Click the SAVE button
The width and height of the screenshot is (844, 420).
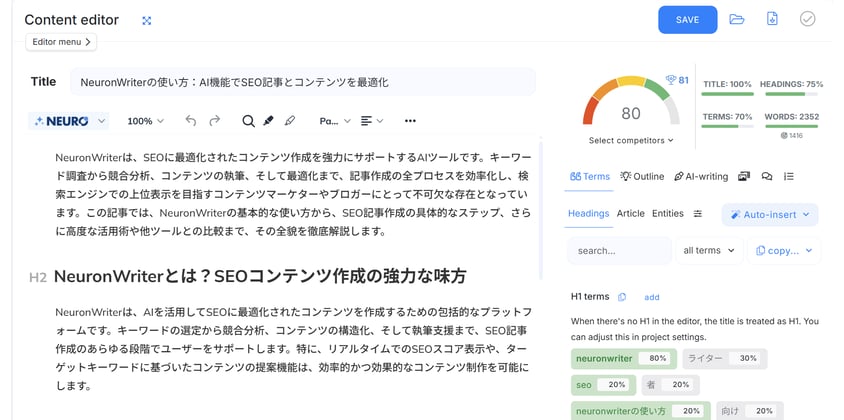tap(687, 20)
